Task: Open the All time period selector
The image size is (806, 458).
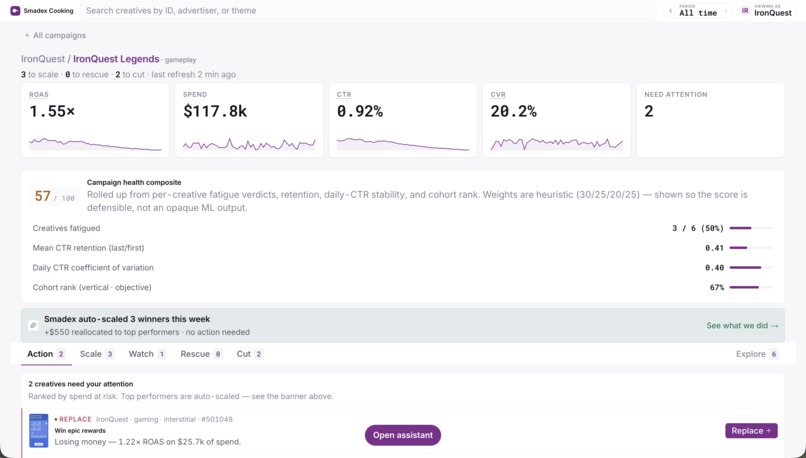Action: pos(698,11)
